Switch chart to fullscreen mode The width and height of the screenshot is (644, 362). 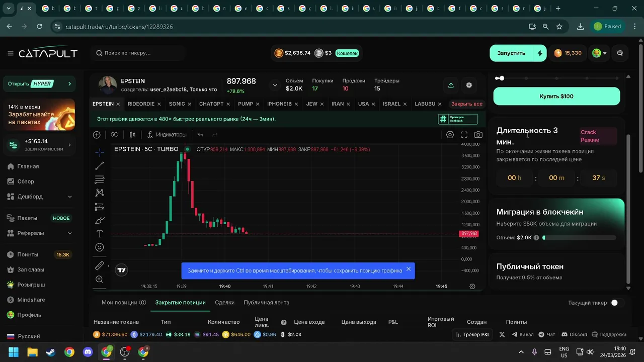[464, 135]
